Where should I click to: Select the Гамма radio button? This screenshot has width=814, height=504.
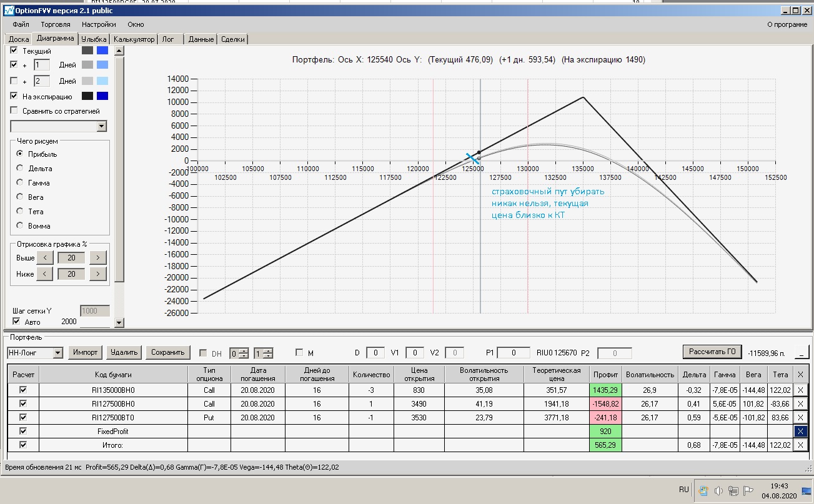pyautogui.click(x=20, y=182)
